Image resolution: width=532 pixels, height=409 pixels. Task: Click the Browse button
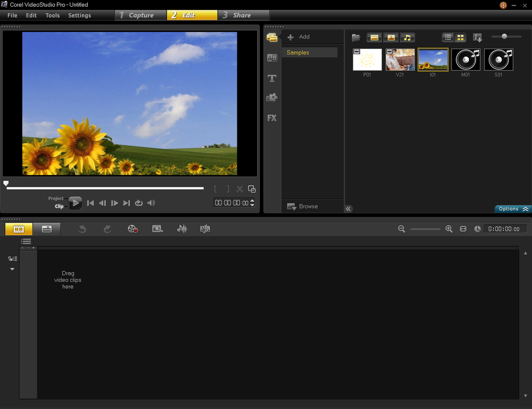tap(303, 207)
